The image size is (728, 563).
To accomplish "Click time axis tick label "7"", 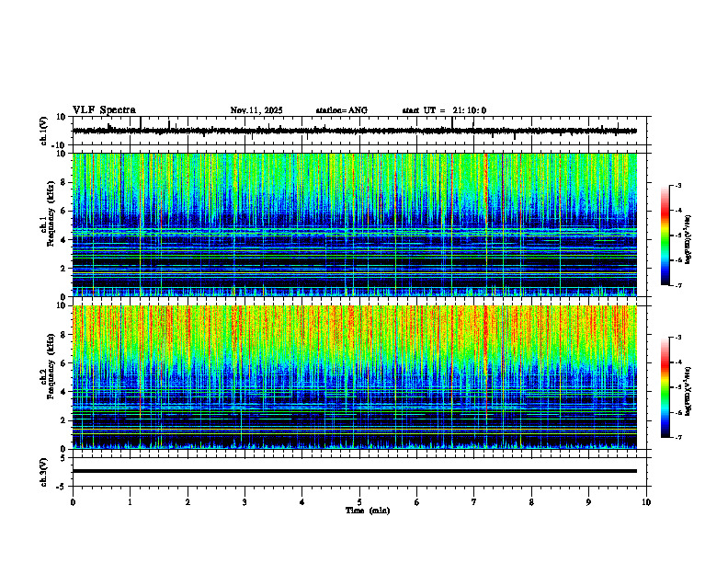I will point(474,502).
